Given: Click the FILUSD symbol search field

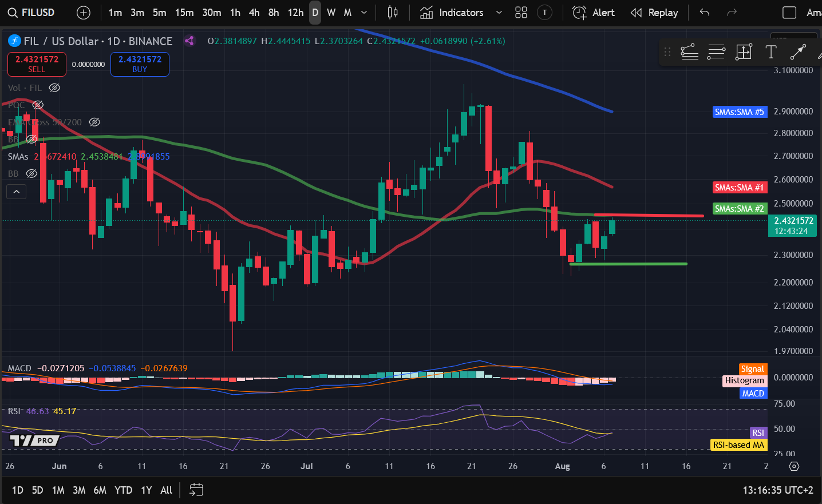Looking at the screenshot, I should 32,13.
